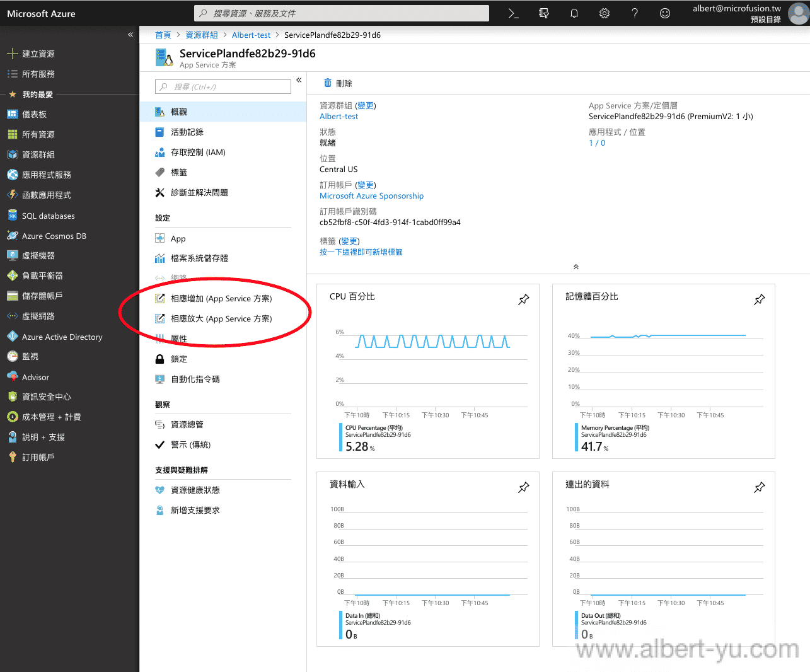The height and width of the screenshot is (672, 810).
Task: Focus the top resource search box
Action: tap(342, 13)
